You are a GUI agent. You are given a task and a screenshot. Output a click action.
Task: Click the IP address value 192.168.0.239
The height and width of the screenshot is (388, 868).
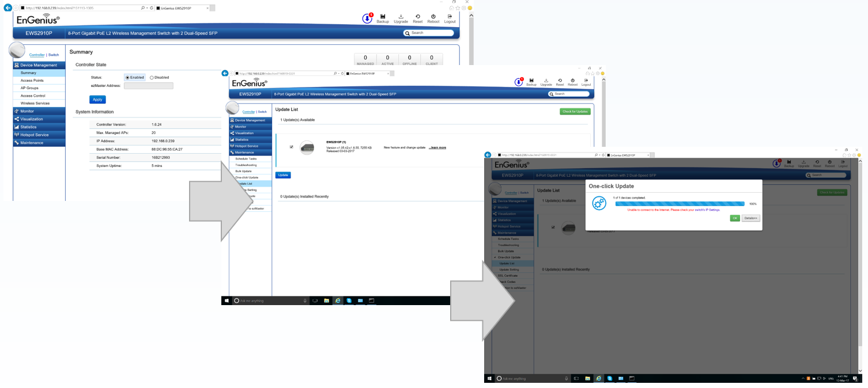[163, 141]
